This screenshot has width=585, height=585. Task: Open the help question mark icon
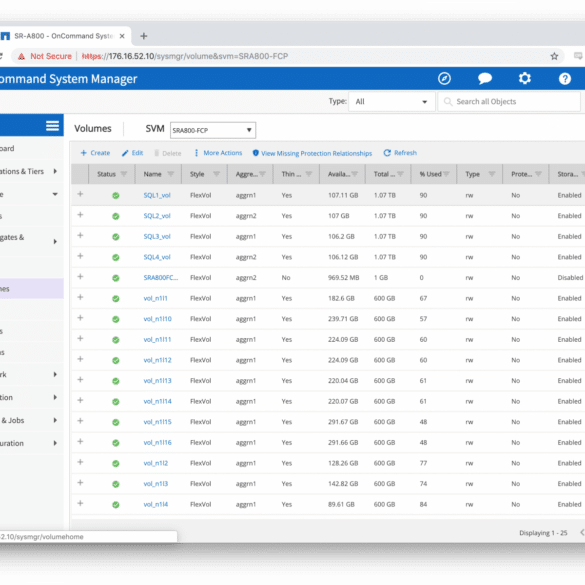coord(564,79)
